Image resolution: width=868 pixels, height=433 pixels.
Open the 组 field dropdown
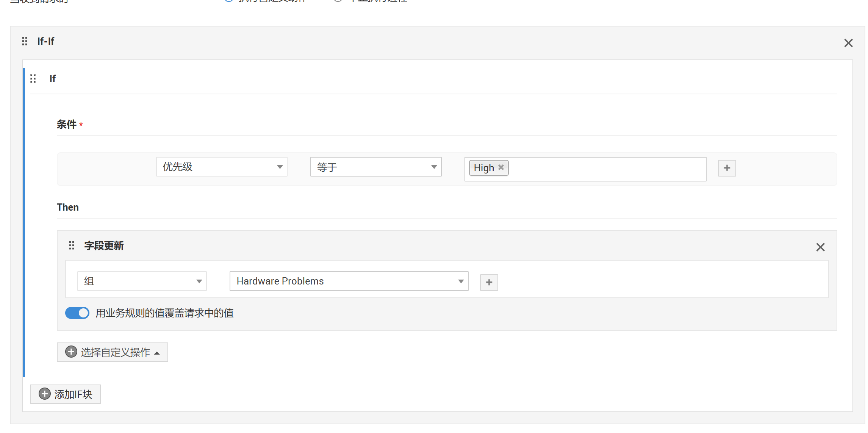point(142,281)
